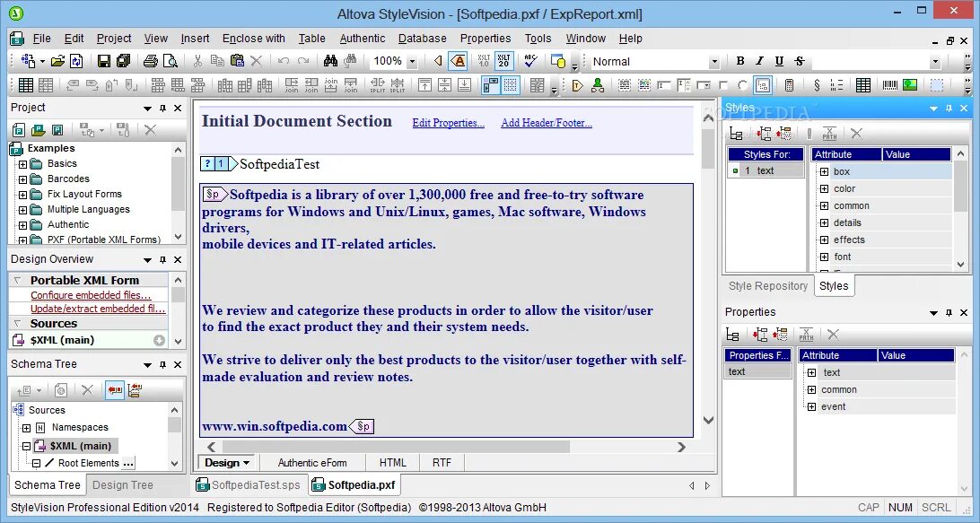Click the Print icon
Image resolution: width=980 pixels, height=523 pixels.
[x=151, y=61]
